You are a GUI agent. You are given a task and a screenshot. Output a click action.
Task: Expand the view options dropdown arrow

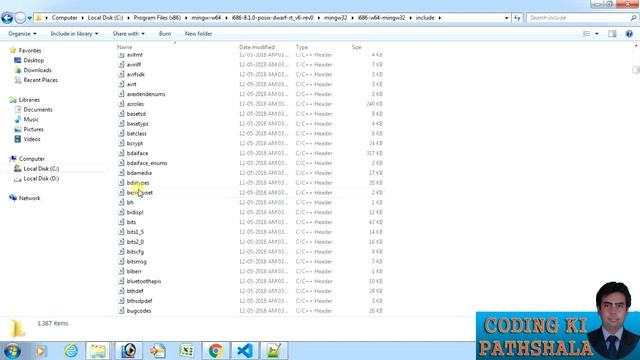tap(597, 34)
